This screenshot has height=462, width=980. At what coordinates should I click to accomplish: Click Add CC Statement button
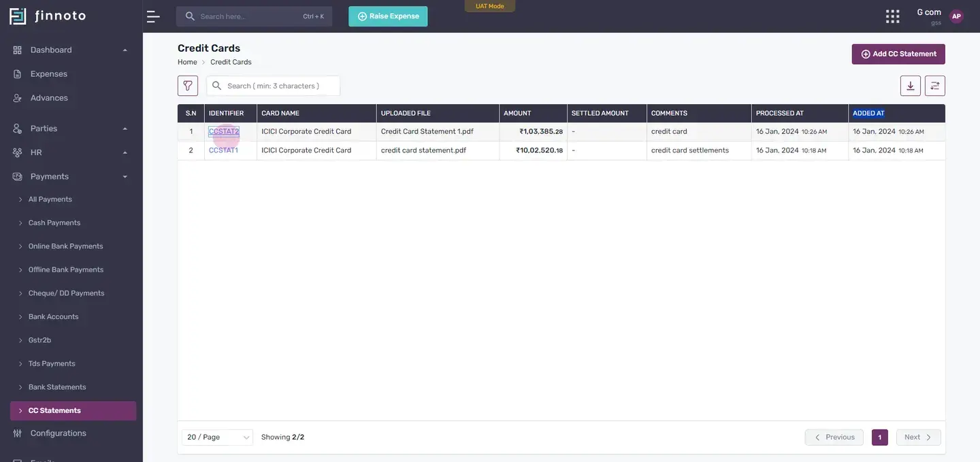pyautogui.click(x=898, y=54)
